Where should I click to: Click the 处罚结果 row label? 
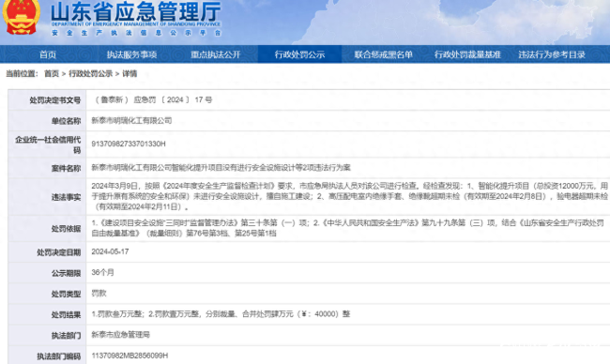pyautogui.click(x=66, y=314)
